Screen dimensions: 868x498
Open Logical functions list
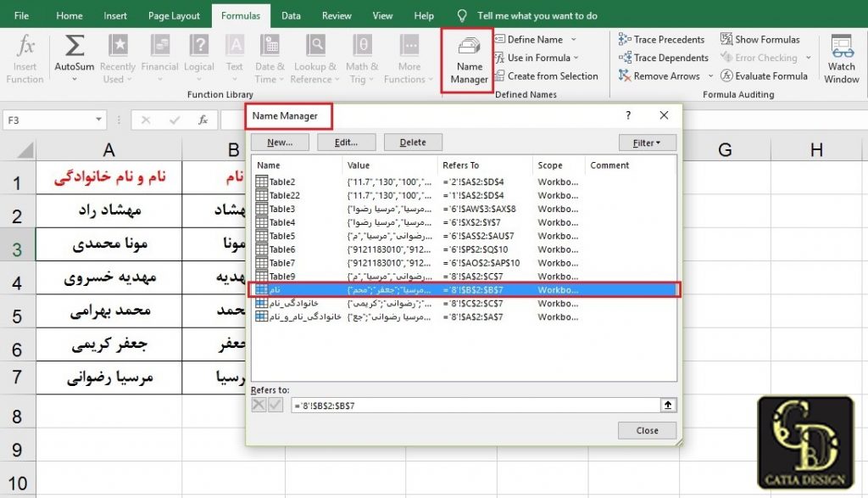click(x=198, y=59)
